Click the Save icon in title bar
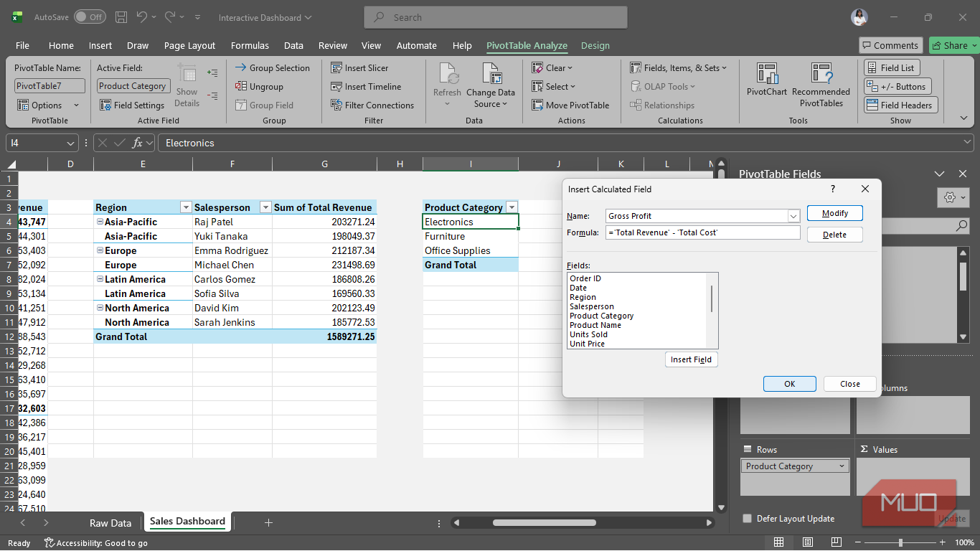980x551 pixels. pyautogui.click(x=121, y=17)
